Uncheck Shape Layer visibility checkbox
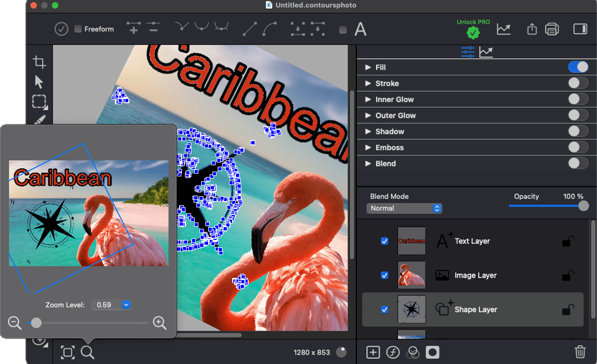597x364 pixels. point(385,310)
